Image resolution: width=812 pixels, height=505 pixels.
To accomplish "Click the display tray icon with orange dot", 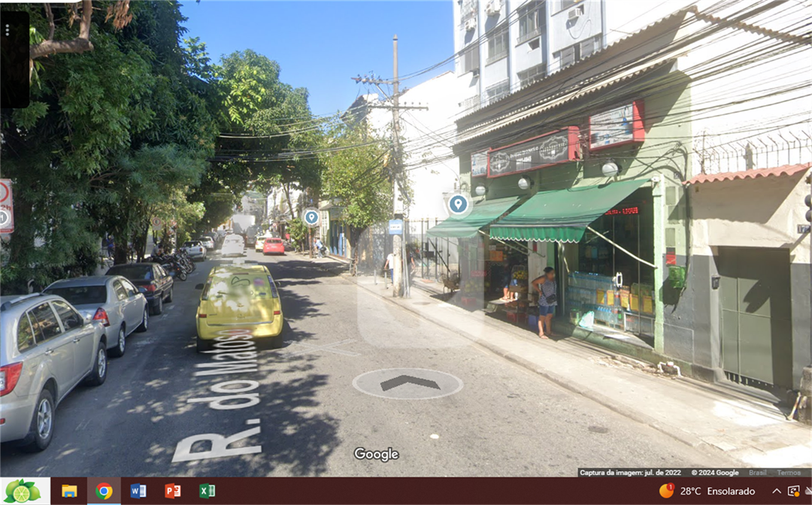I will pyautogui.click(x=794, y=491).
